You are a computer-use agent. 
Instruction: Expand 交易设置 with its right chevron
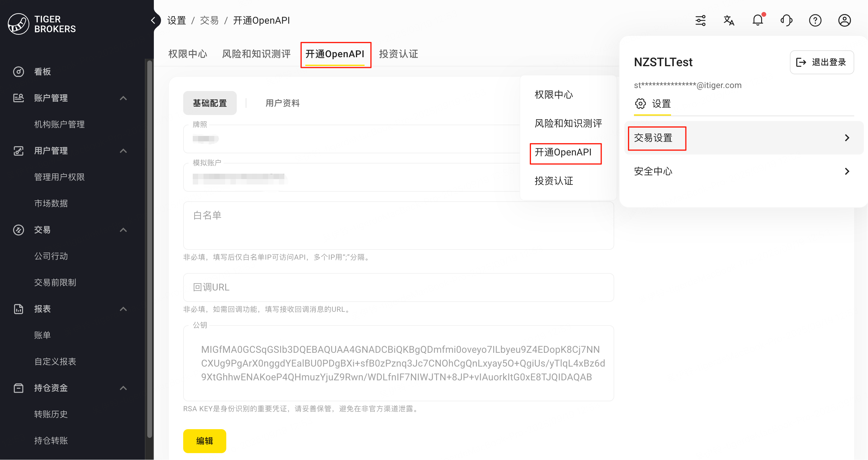pos(847,138)
